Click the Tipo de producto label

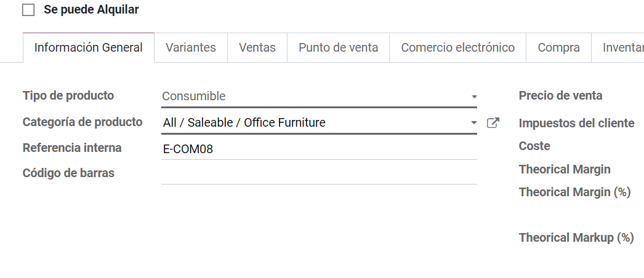point(68,95)
